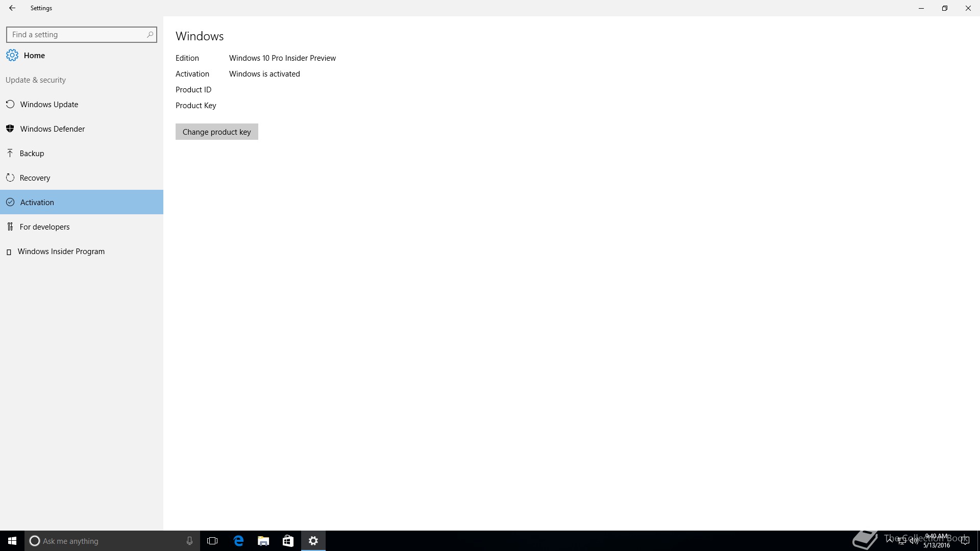Click the Windows is activated text
Screen dimensions: 980x551
click(x=264, y=74)
